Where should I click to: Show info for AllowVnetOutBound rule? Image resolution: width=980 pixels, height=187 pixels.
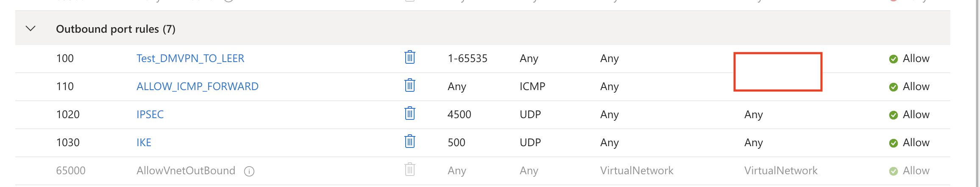pyautogui.click(x=249, y=171)
